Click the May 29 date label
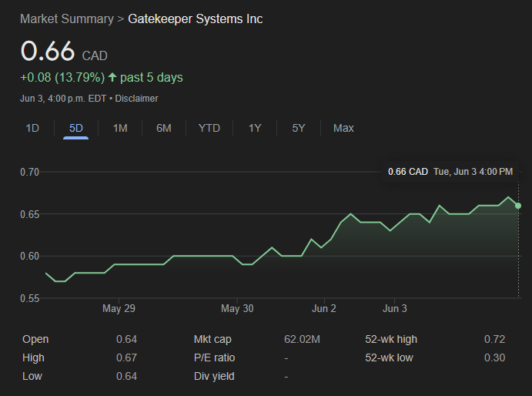532x396 pixels. click(x=119, y=309)
